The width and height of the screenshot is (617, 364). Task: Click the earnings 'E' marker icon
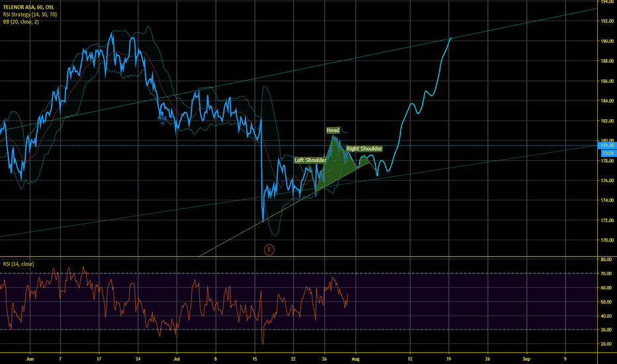click(x=269, y=250)
